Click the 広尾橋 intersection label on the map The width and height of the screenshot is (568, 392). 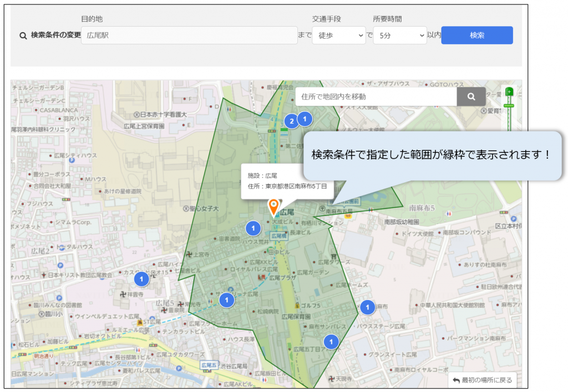pyautogui.click(x=277, y=236)
